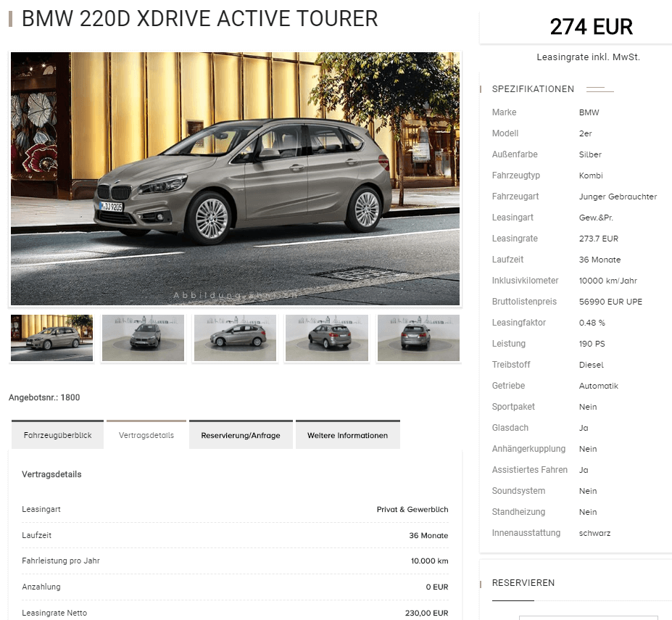Click the '274 EUR' headline price
672x620 pixels.
[591, 27]
